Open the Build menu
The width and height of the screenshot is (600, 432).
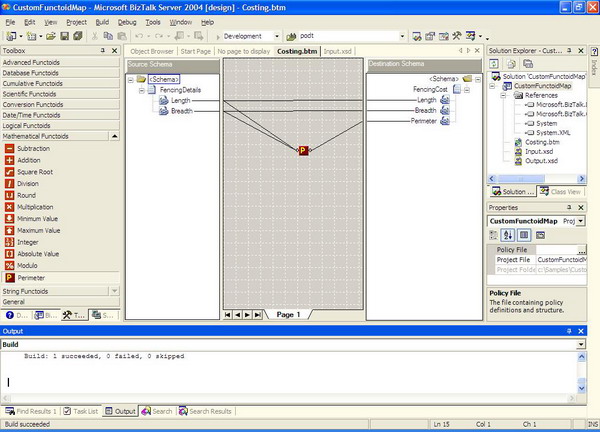click(x=102, y=22)
